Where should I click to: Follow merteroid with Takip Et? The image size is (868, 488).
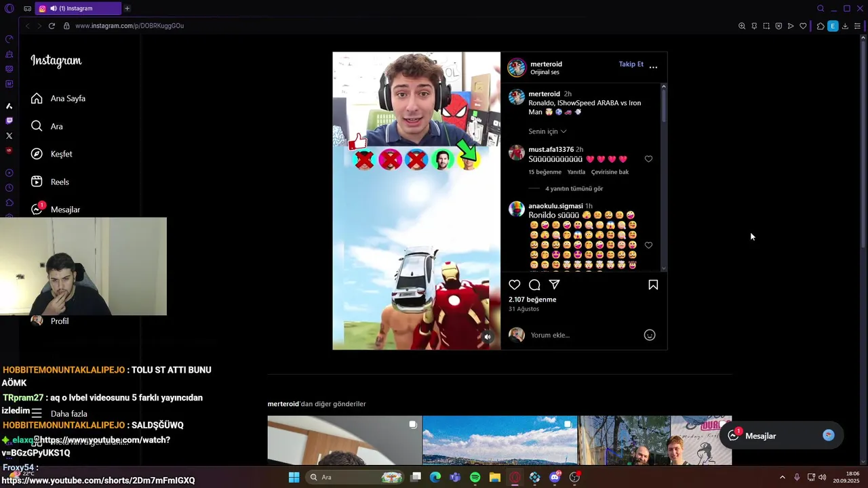(x=631, y=64)
